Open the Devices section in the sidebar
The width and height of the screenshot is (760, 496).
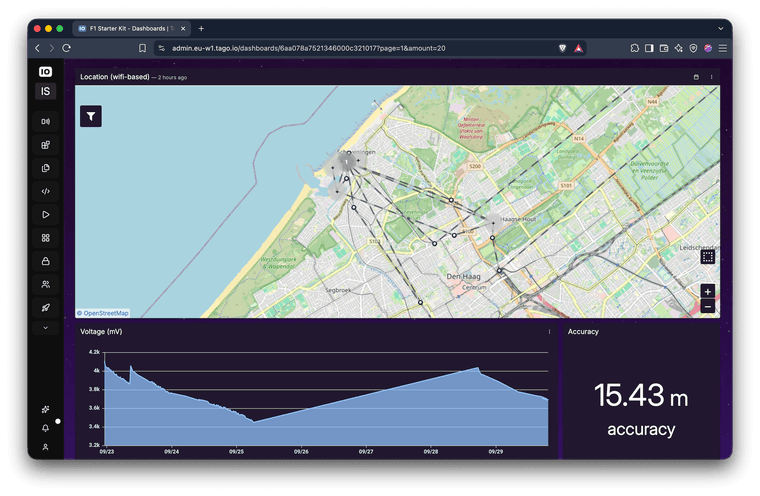[46, 122]
